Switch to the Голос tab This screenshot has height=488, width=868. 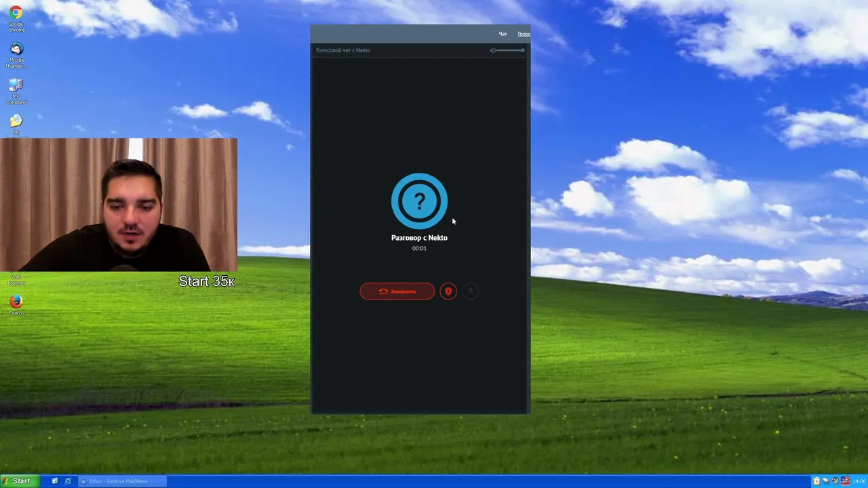pyautogui.click(x=524, y=34)
